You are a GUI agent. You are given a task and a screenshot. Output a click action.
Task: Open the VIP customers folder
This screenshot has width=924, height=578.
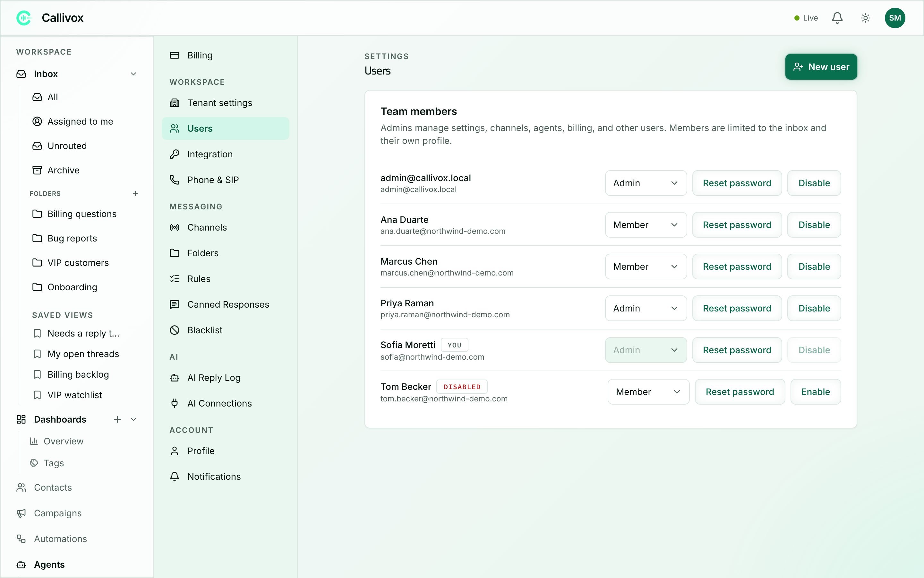(78, 263)
